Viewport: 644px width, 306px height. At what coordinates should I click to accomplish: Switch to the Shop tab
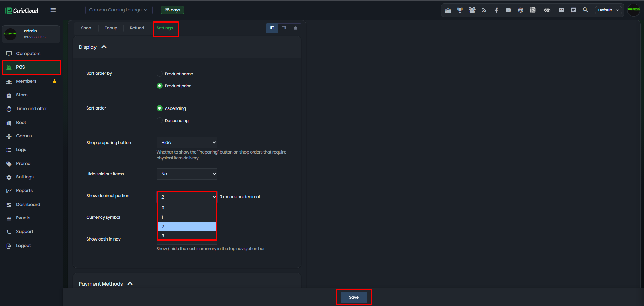pos(86,28)
